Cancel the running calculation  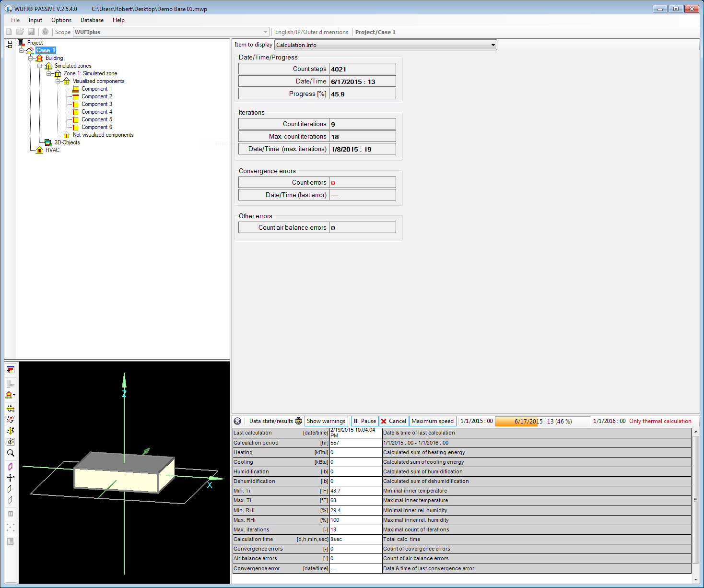[393, 421]
